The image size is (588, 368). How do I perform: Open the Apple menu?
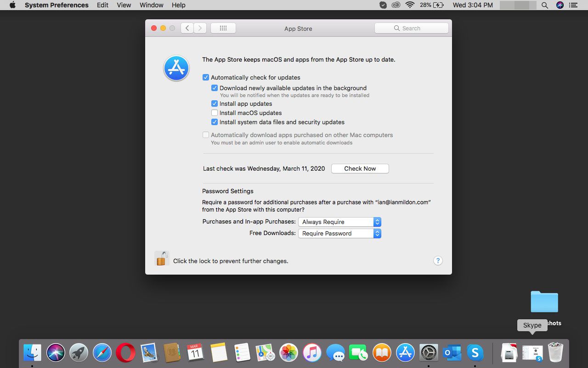pos(12,5)
